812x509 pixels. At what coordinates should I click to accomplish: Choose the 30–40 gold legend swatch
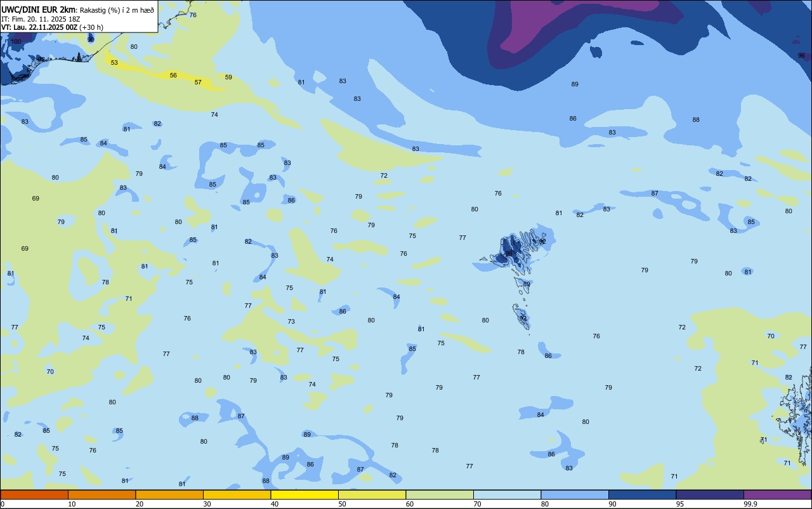[x=237, y=494]
